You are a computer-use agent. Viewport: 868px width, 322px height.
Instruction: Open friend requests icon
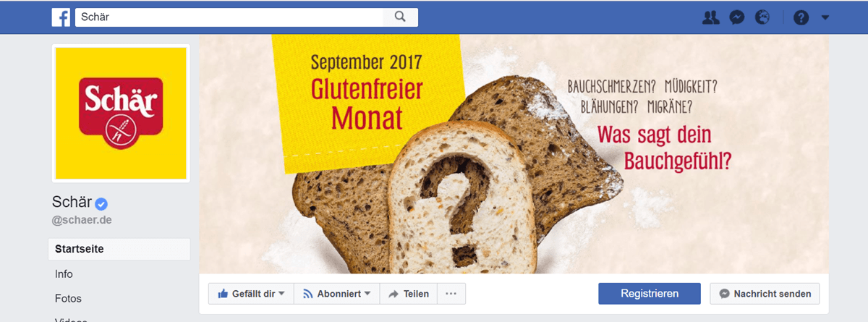click(711, 17)
